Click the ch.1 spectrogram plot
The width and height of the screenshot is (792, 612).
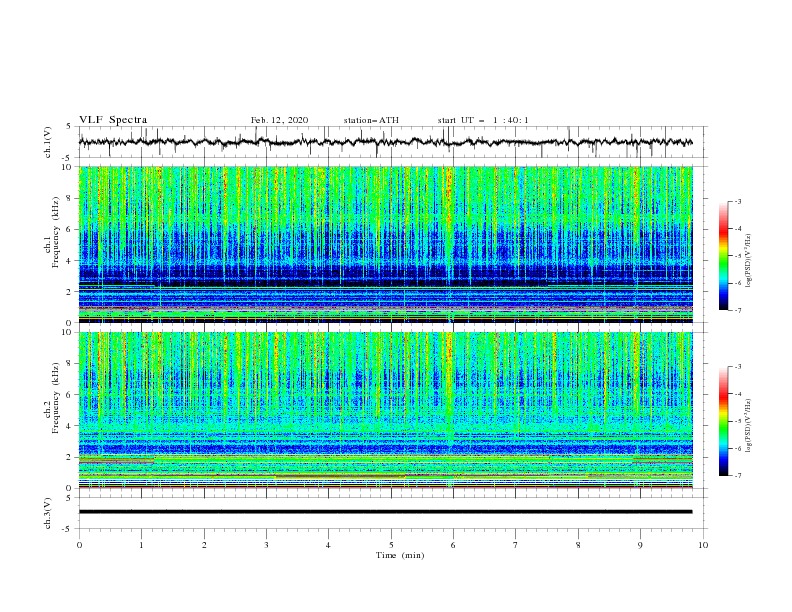point(386,244)
